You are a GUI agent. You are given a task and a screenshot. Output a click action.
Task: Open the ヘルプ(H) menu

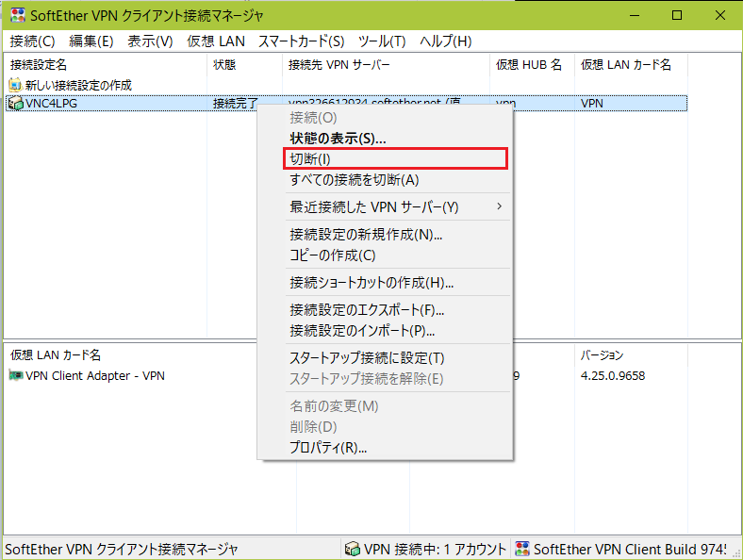445,41
